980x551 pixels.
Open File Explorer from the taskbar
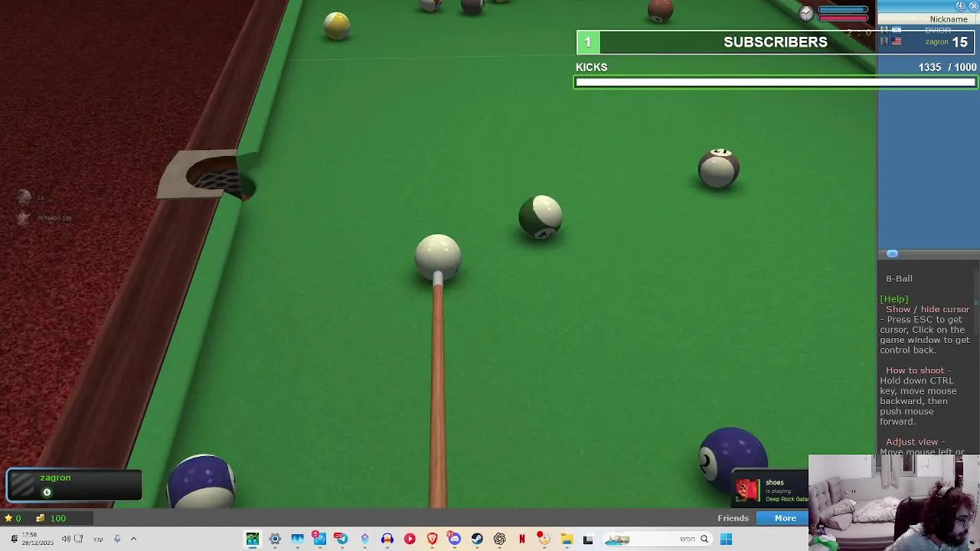[567, 540]
